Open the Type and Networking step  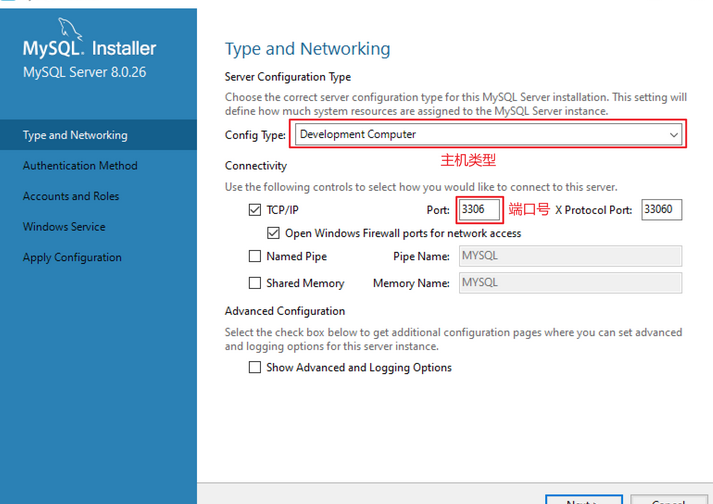tap(98, 135)
